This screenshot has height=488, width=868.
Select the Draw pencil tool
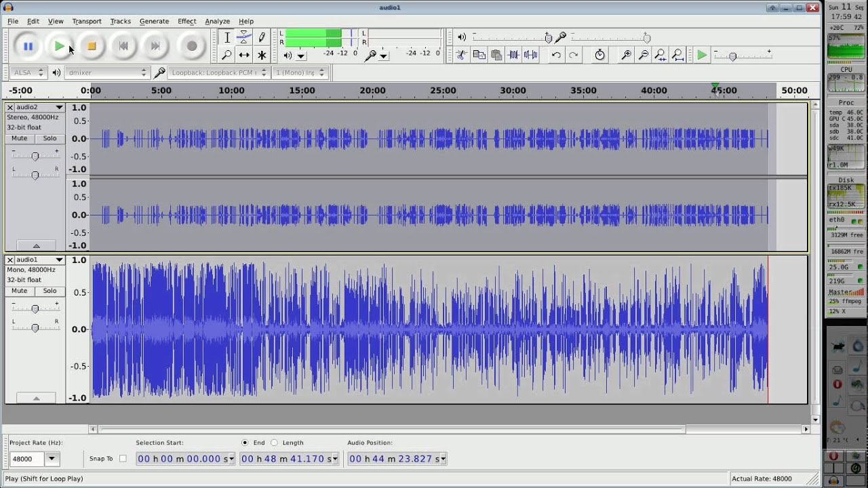[262, 38]
